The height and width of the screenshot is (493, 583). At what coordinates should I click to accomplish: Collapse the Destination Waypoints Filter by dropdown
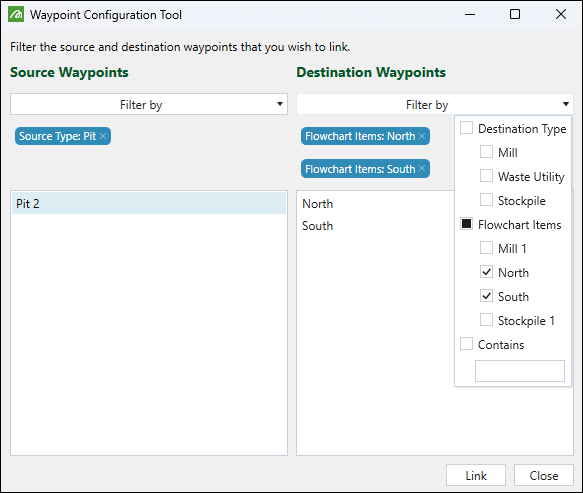pyautogui.click(x=435, y=104)
